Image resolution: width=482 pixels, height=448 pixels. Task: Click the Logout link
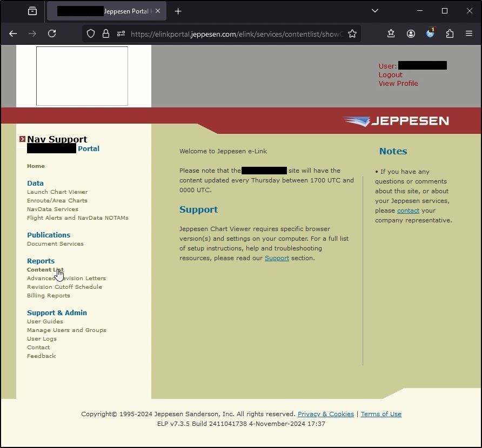(390, 74)
